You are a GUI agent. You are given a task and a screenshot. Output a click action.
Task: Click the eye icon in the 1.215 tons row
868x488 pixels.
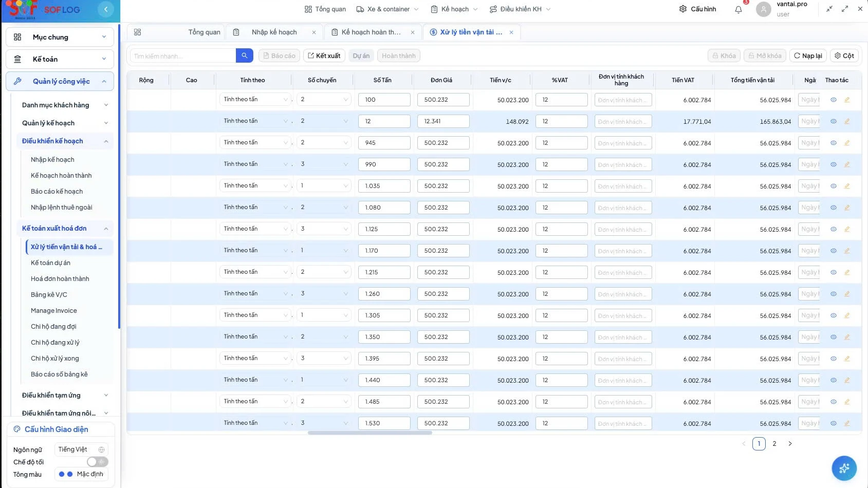click(x=834, y=272)
